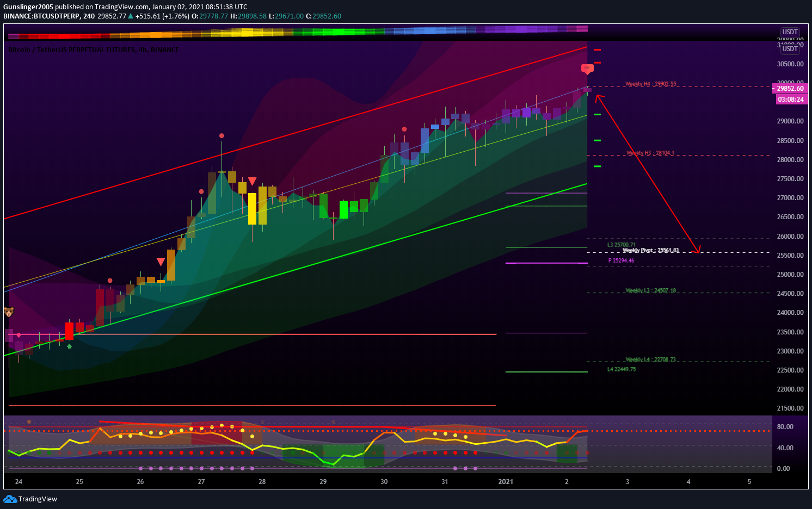
Task: Click the 29 date label on time axis
Action: (323, 482)
